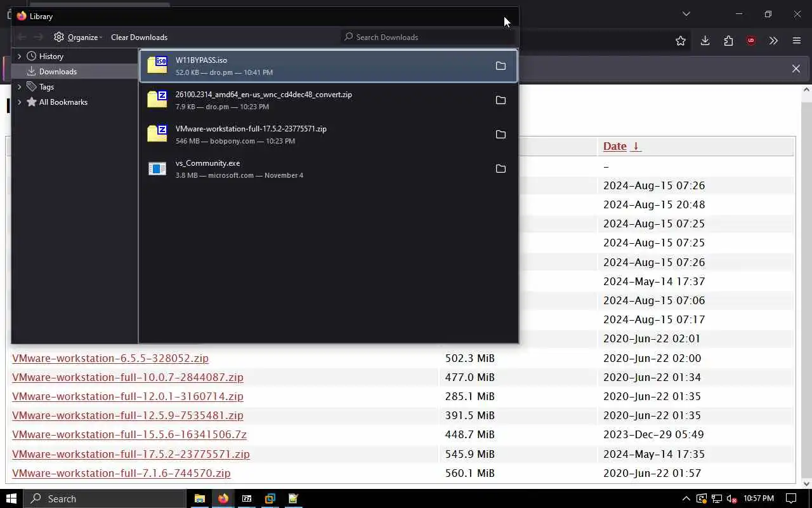Screen dimensions: 812x508
Task: Open the VMware icon on the taskbar
Action: coord(270,498)
